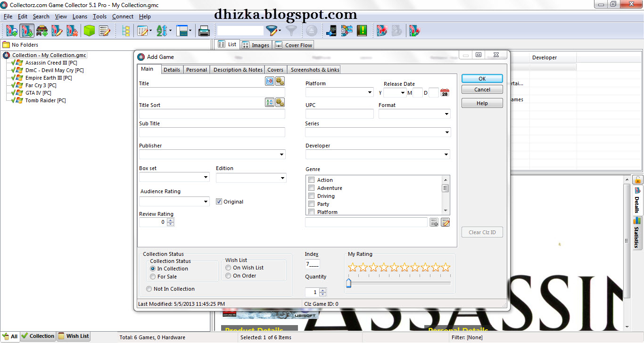Open the Tools menu
The image size is (644, 343).
point(99,16)
